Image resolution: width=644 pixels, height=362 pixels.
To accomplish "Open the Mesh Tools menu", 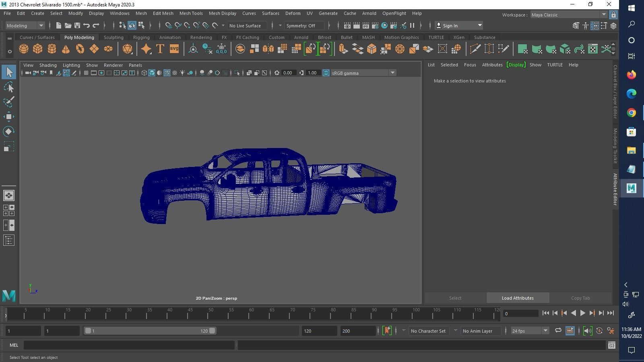I will (191, 13).
